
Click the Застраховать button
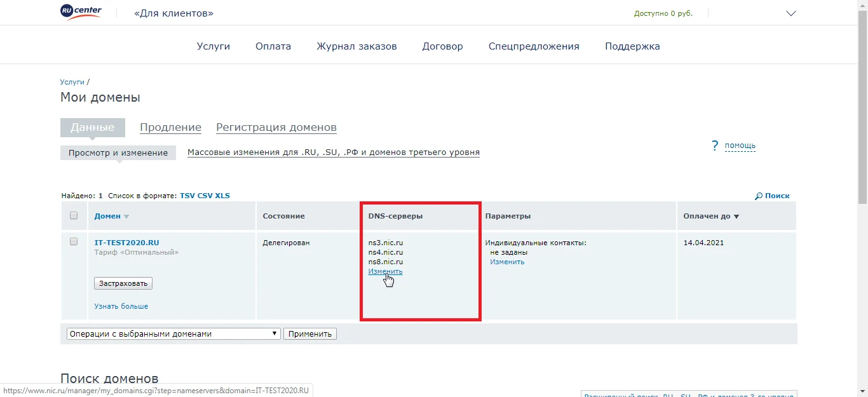(123, 283)
